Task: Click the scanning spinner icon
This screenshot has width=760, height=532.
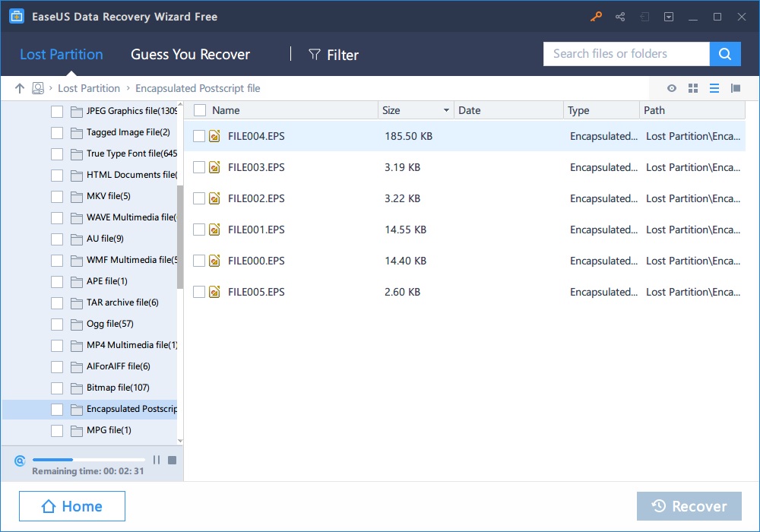Action: pos(20,461)
